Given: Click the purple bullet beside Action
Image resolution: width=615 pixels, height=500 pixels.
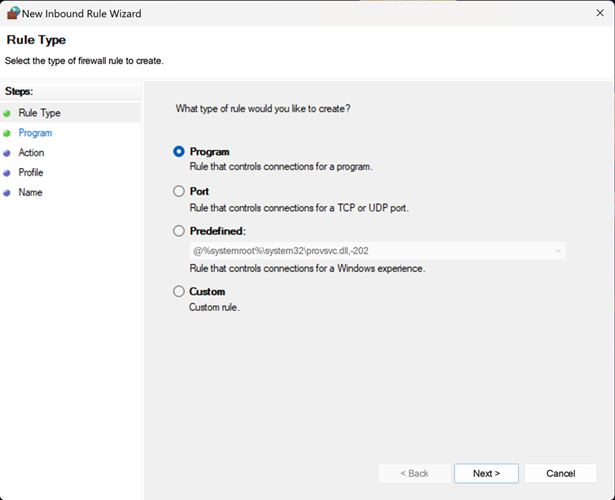Looking at the screenshot, I should [7, 153].
